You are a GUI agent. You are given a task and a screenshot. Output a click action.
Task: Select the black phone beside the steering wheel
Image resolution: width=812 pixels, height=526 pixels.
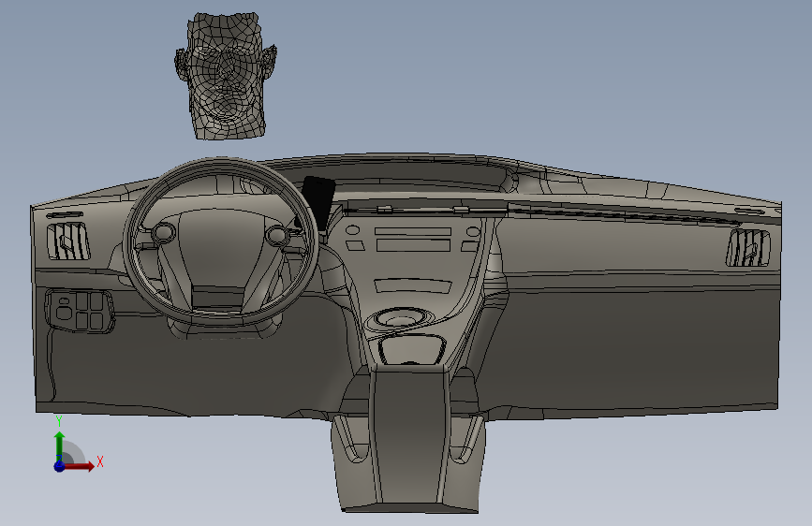click(317, 202)
